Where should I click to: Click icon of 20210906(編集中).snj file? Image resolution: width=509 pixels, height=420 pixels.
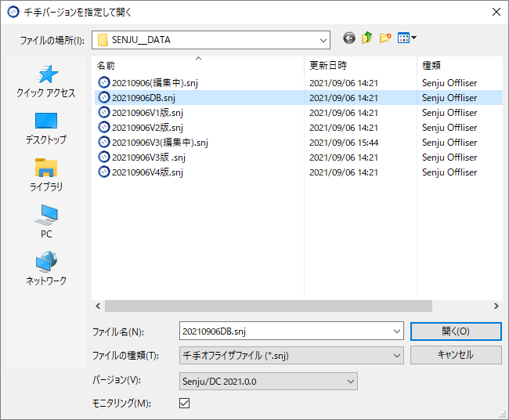(x=104, y=82)
